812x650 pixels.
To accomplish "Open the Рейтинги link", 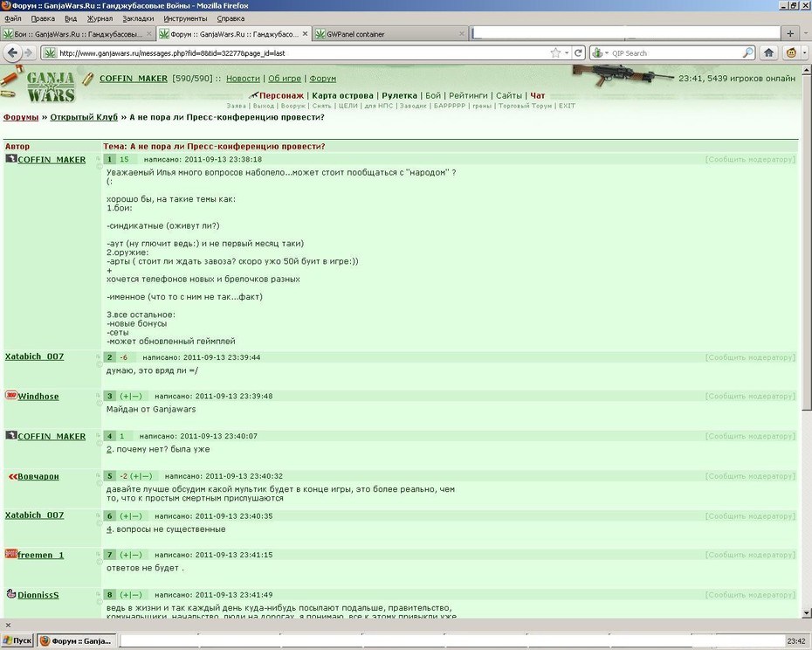I will coord(468,95).
